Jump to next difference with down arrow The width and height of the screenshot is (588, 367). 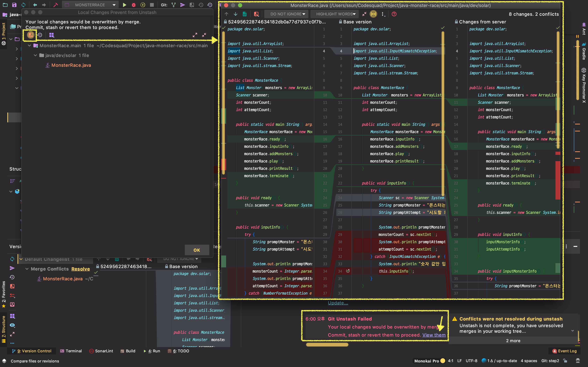tap(235, 14)
